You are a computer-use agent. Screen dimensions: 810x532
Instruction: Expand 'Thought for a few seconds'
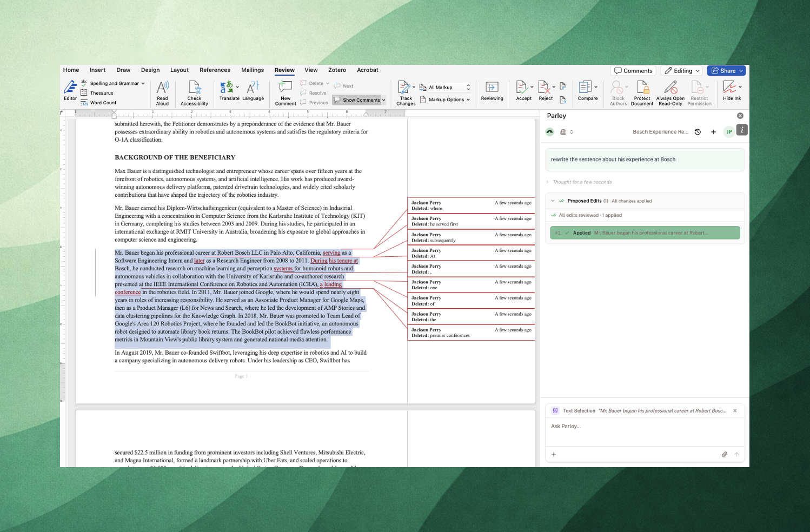580,182
